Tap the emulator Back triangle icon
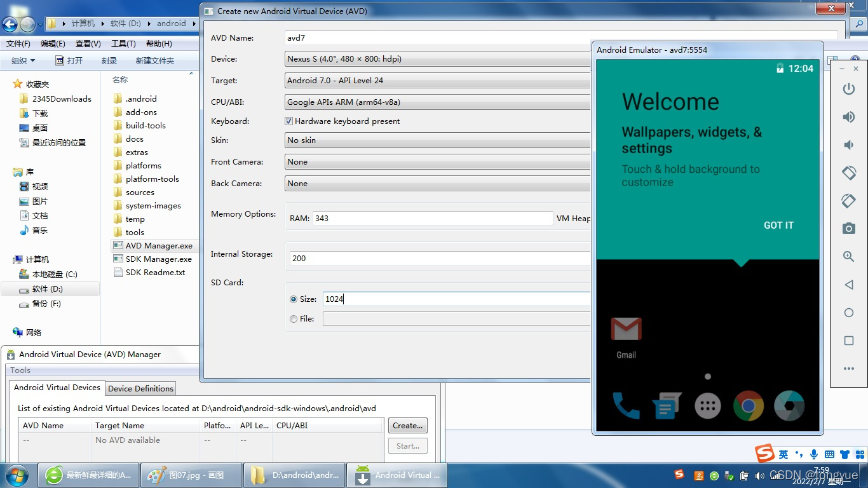 (848, 285)
